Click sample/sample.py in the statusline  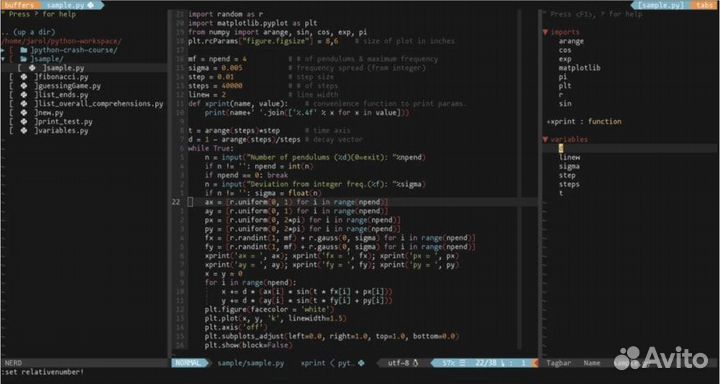point(251,363)
